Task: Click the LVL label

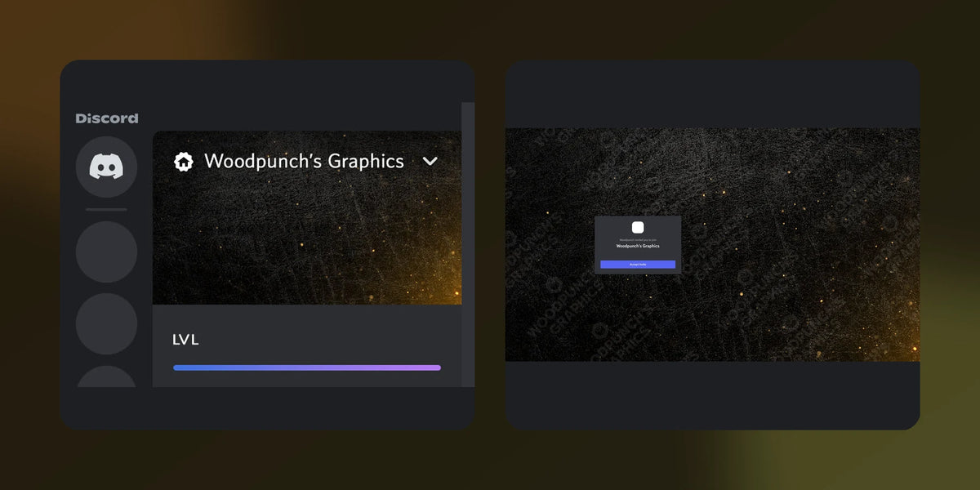Action: pos(185,339)
